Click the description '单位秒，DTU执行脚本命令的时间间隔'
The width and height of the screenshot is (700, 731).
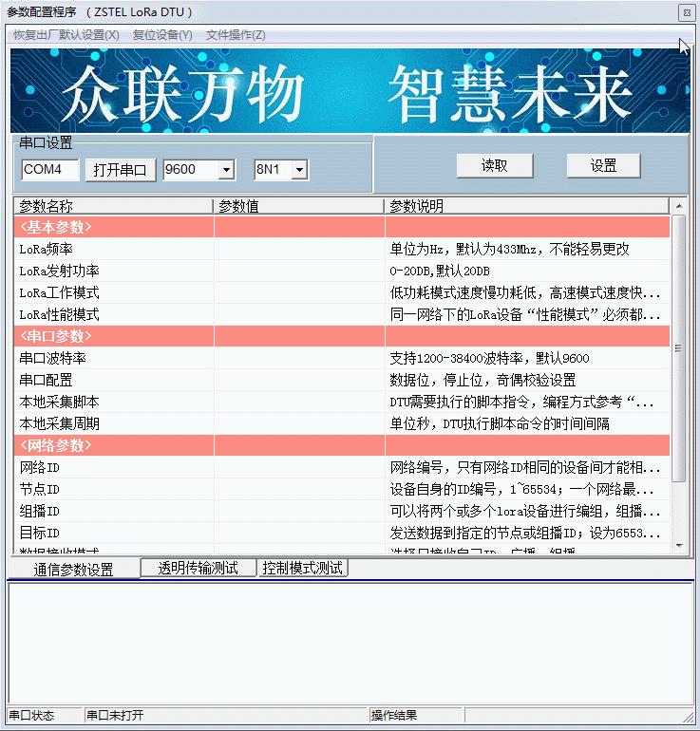click(x=500, y=423)
